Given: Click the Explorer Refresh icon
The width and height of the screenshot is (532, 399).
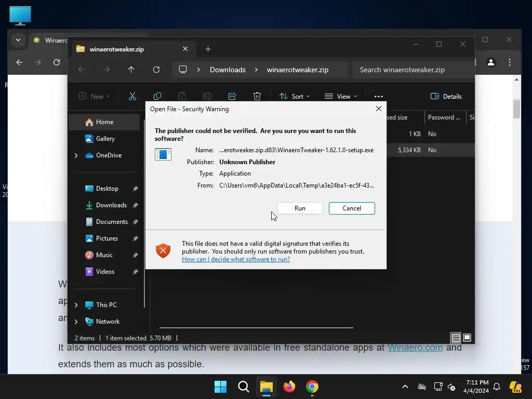Looking at the screenshot, I should (156, 70).
